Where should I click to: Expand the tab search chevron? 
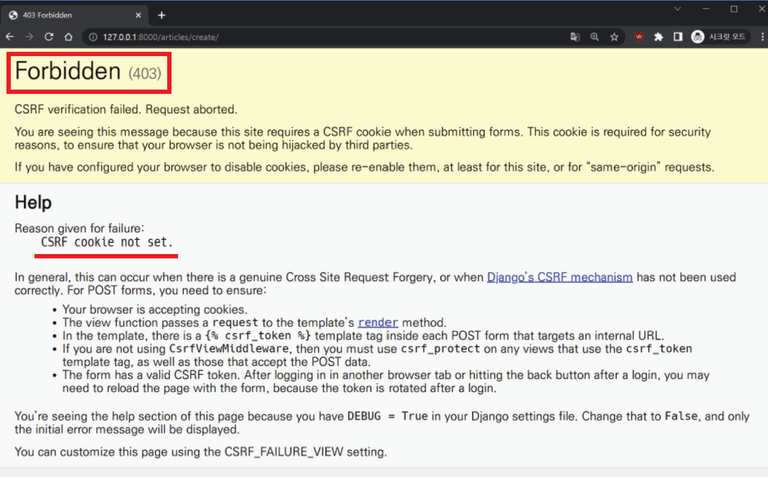pos(677,9)
